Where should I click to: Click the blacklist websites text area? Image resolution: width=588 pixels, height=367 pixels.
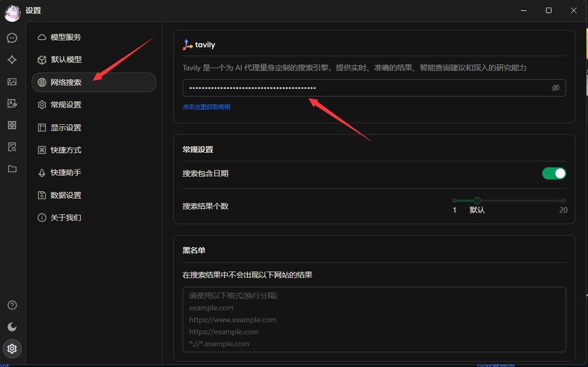tap(374, 320)
